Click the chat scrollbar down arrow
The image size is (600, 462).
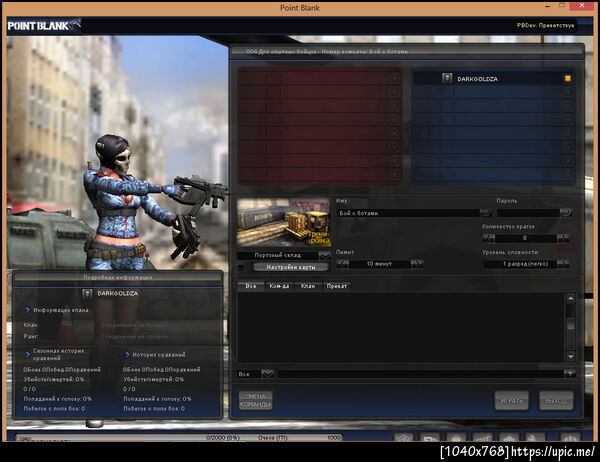[571, 357]
